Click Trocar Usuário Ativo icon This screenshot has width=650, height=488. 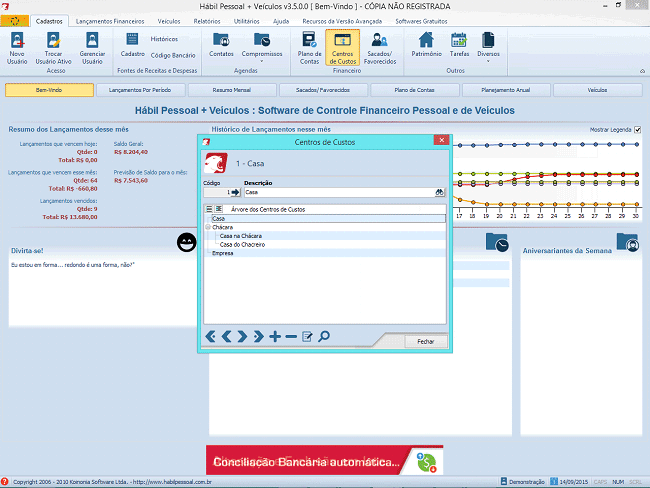click(x=53, y=48)
